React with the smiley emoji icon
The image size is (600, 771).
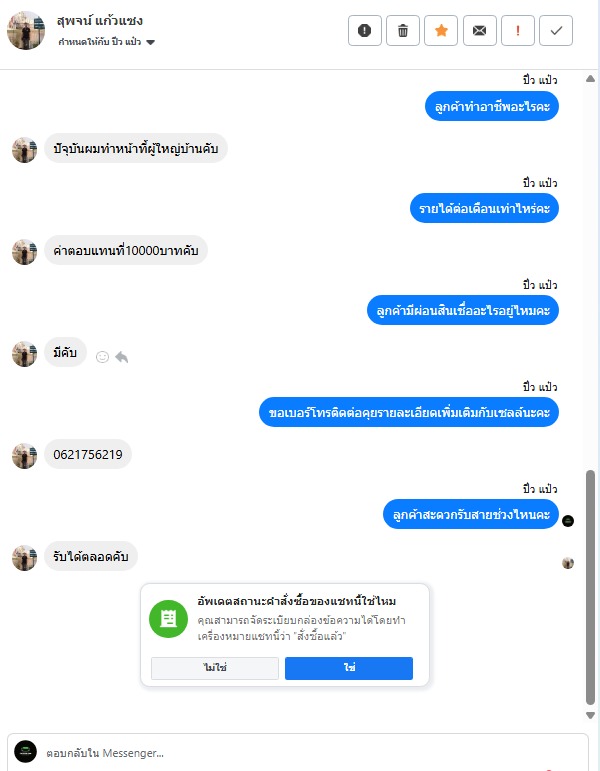pyautogui.click(x=102, y=357)
